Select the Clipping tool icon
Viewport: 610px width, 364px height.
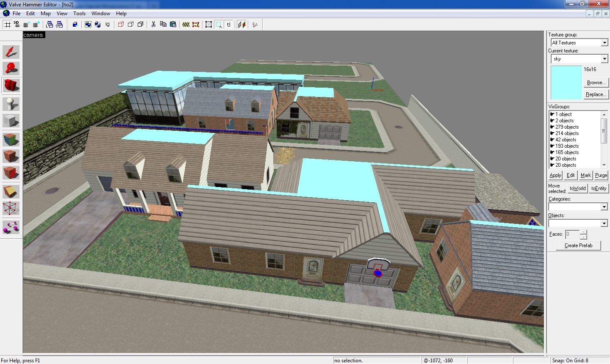pos(11,192)
